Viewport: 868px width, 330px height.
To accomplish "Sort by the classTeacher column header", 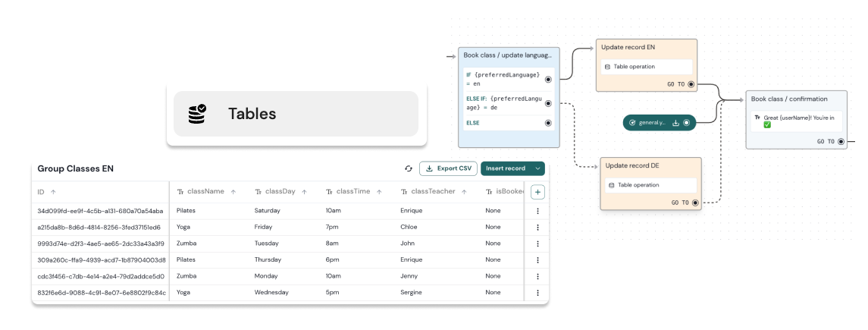I will coord(463,192).
